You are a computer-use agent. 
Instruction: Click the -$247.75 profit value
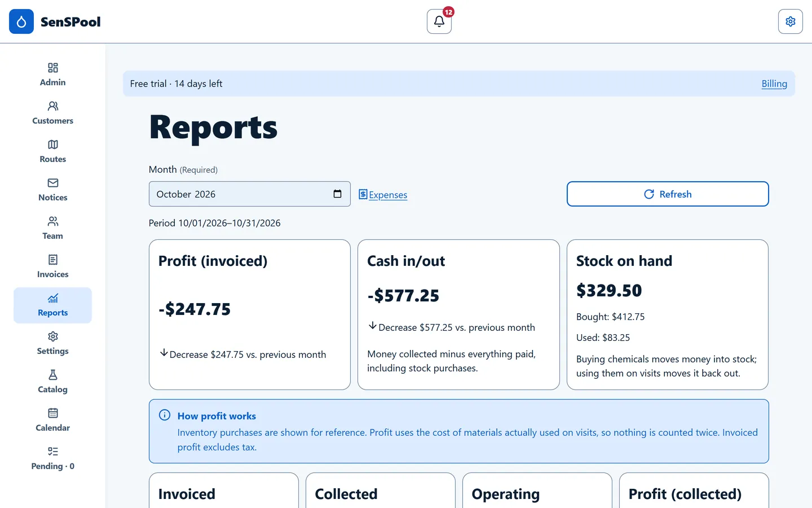(195, 309)
